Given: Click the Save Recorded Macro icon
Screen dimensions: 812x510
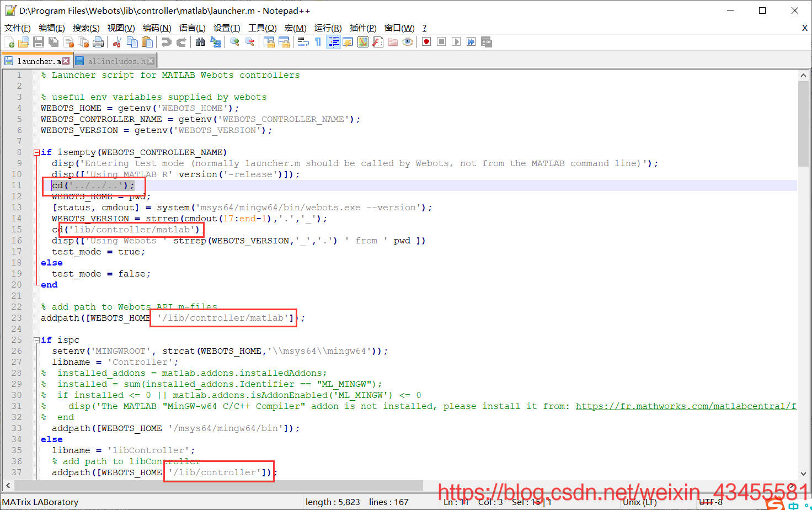Looking at the screenshot, I should click(486, 42).
